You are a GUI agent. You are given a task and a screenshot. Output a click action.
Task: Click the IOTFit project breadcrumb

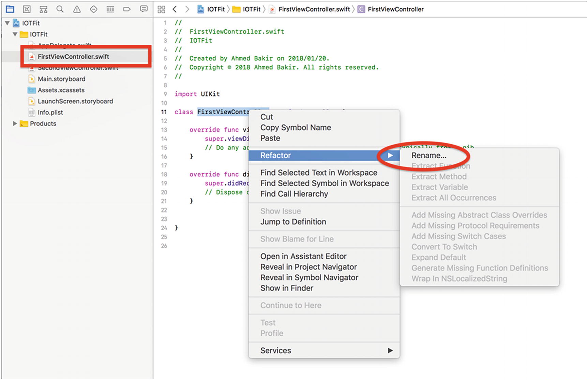211,9
